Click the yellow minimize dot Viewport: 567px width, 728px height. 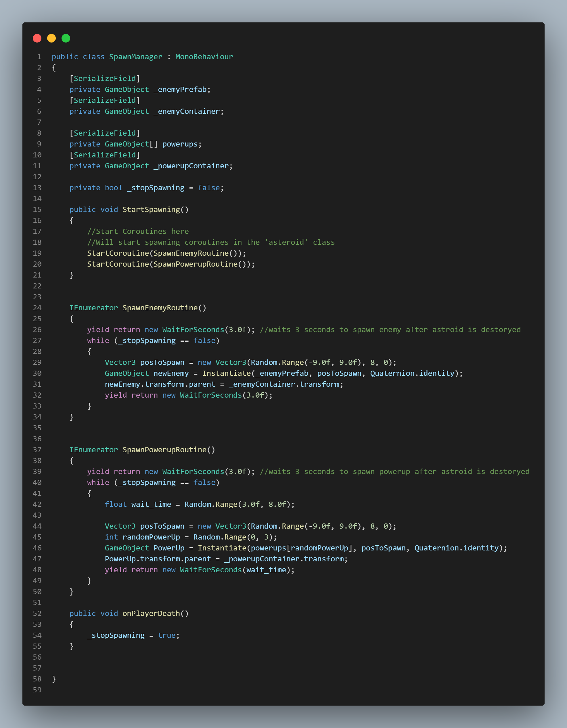pos(51,38)
